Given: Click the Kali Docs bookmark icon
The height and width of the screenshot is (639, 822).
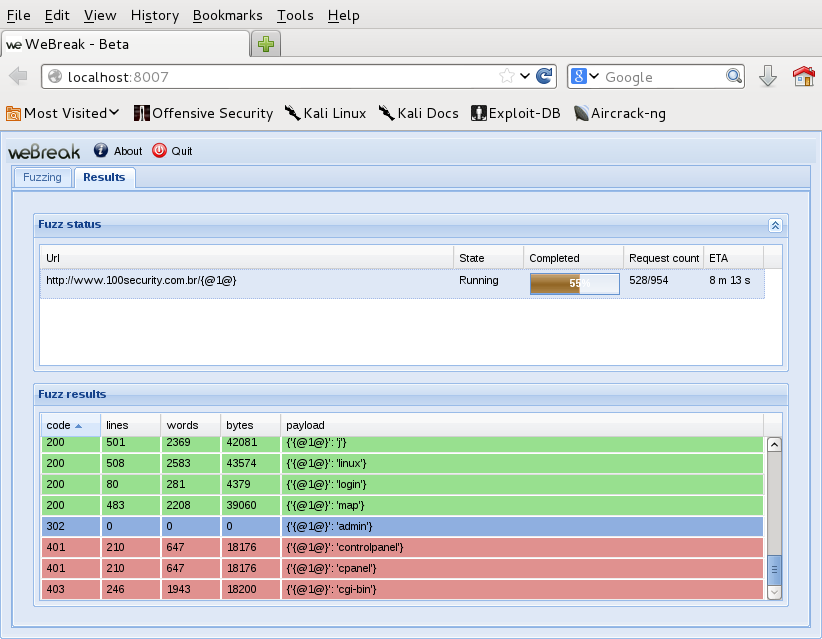Looking at the screenshot, I should click(x=387, y=113).
